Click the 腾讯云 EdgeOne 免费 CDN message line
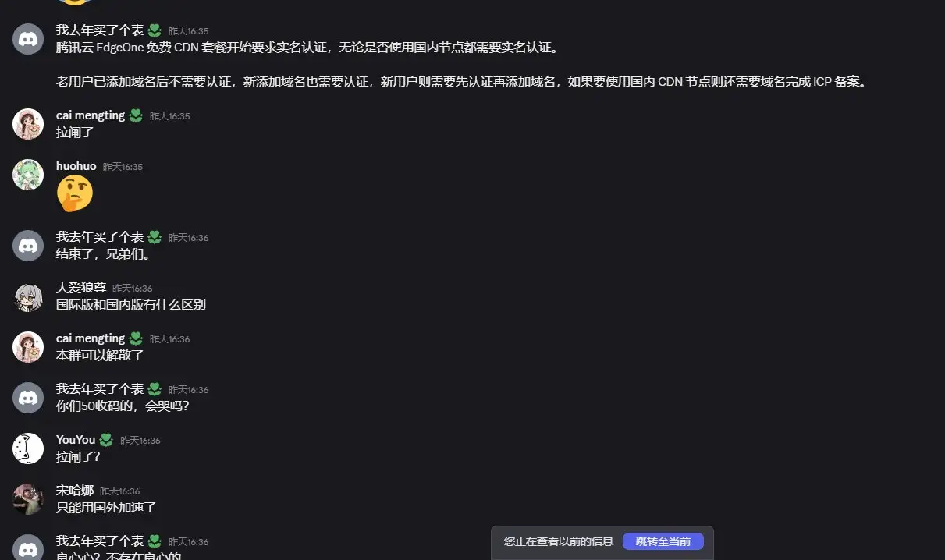The width and height of the screenshot is (945, 560). pyautogui.click(x=307, y=48)
